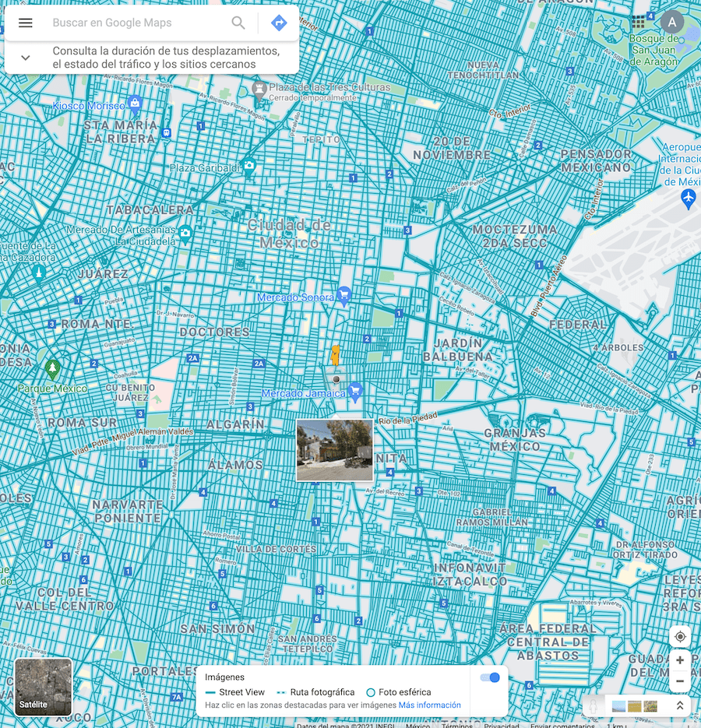Select the Mercado Sonora shopping cart pin
Viewport: 701px width, 728px height.
coord(343,295)
